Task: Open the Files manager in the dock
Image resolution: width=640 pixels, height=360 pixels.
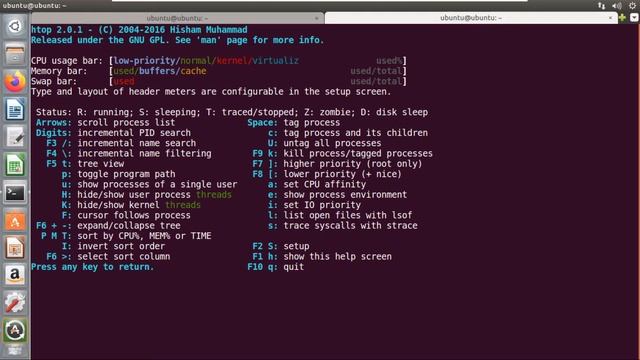Action: 15,54
